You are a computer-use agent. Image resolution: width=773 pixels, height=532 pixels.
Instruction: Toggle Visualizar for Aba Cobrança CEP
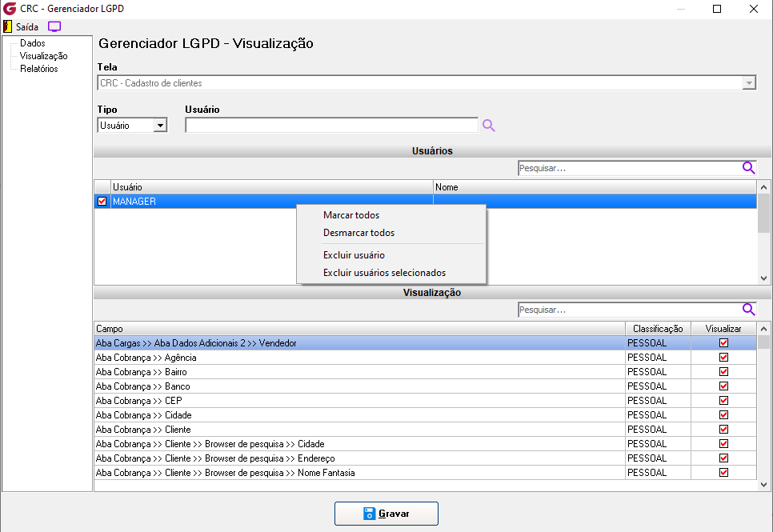[723, 400]
